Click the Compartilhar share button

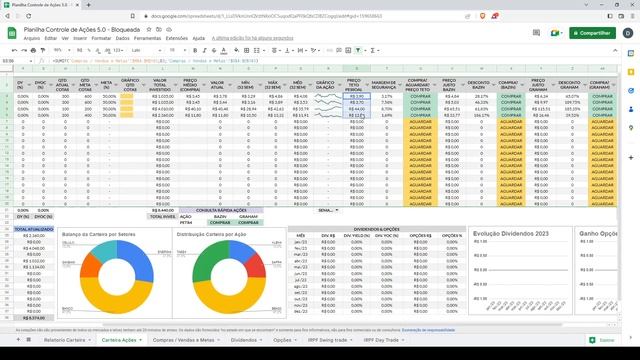pos(592,33)
